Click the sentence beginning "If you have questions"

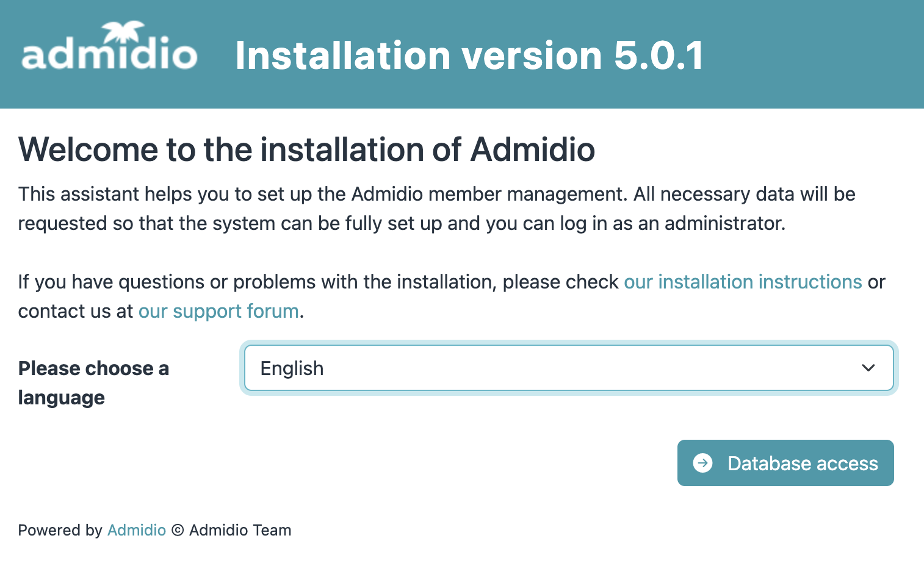pyautogui.click(x=317, y=282)
